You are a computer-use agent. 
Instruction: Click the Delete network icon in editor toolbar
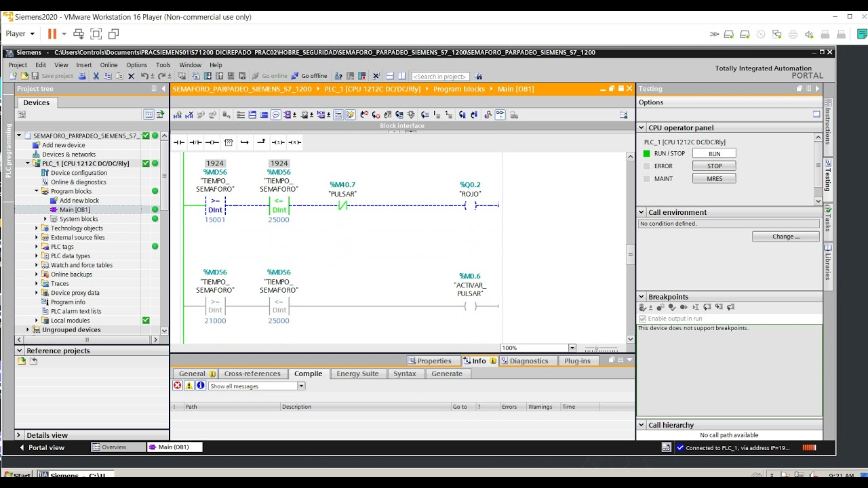click(x=189, y=115)
